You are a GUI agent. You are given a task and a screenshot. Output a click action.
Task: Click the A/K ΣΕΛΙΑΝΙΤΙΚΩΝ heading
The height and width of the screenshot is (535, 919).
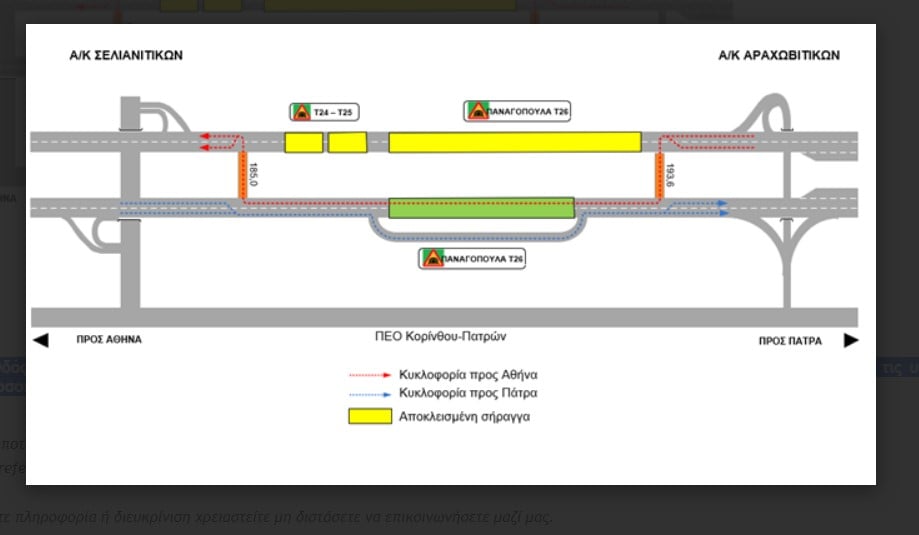tap(126, 56)
